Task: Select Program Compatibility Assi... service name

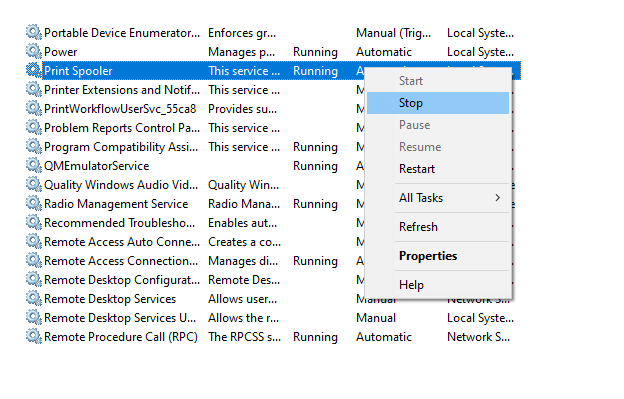Action: tap(121, 147)
